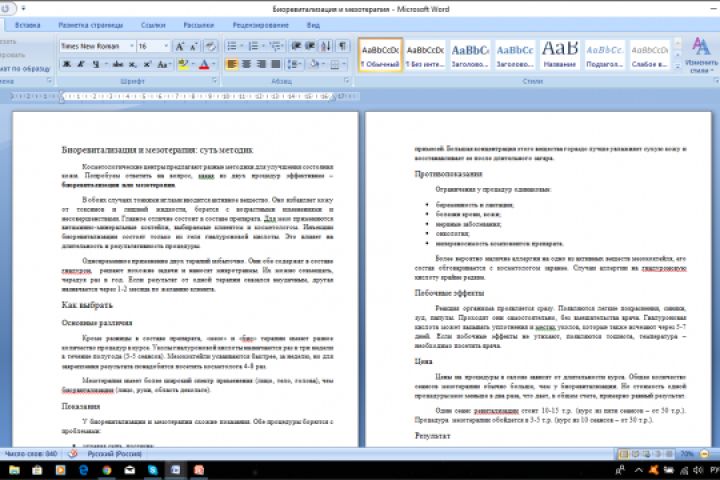Switch to the Вид tab
720x480 pixels.
(x=313, y=25)
